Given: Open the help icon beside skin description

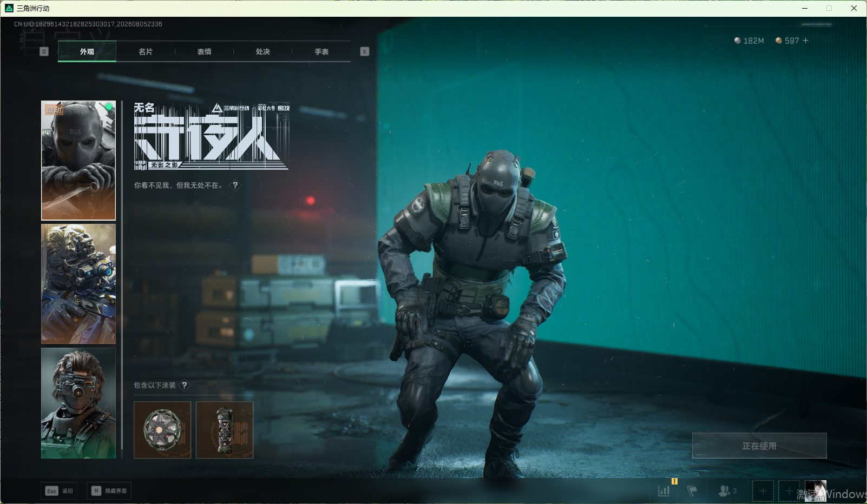Looking at the screenshot, I should (235, 185).
